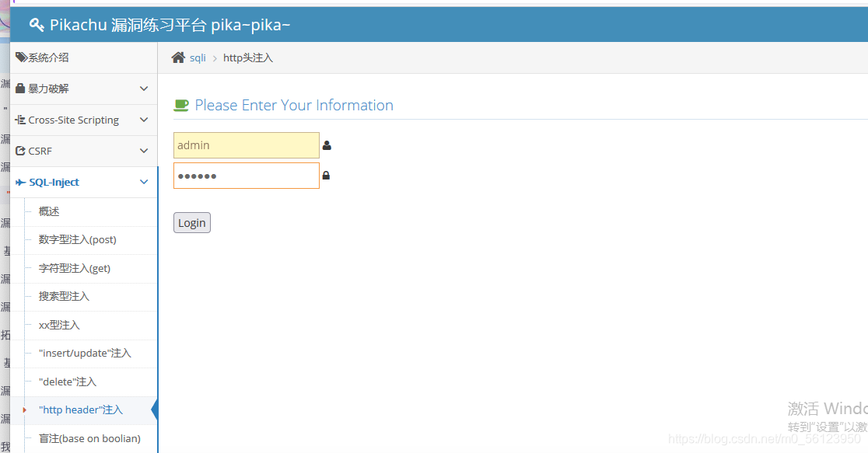Click the Cross-Site Scripting tree icon

click(20, 120)
